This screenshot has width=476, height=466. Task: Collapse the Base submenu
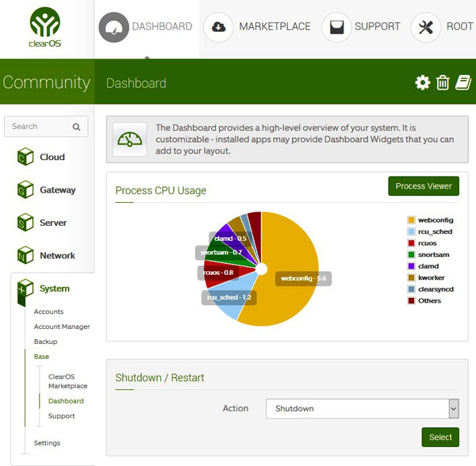41,357
